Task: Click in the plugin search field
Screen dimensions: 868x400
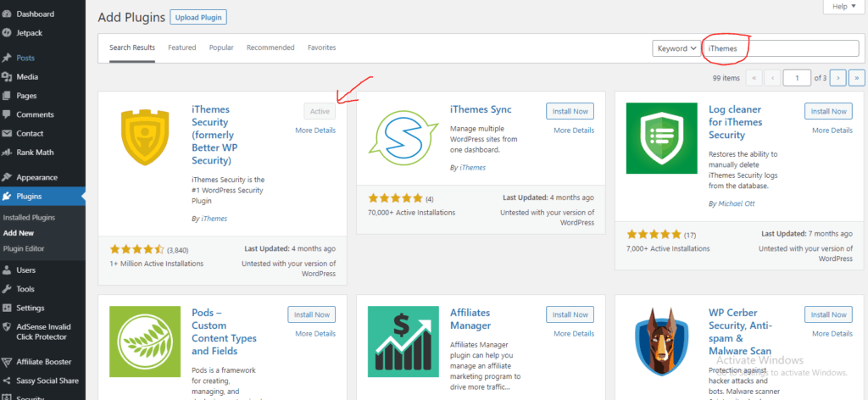Action: (x=781, y=48)
